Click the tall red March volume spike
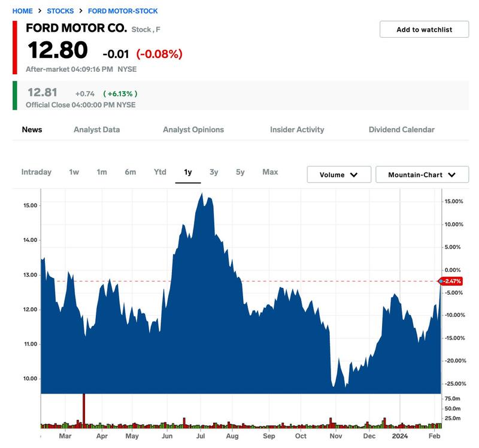Screen dimensions: 479x448 84,411
